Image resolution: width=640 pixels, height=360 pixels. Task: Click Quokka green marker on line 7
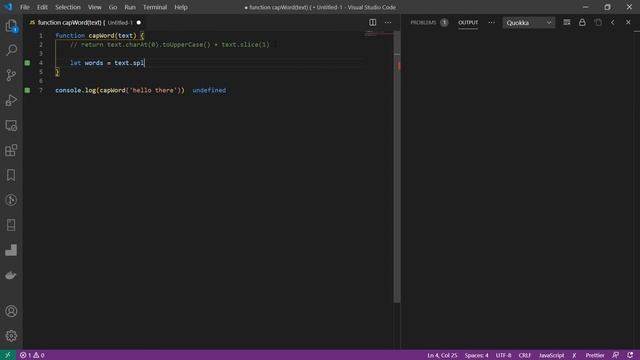tap(27, 90)
